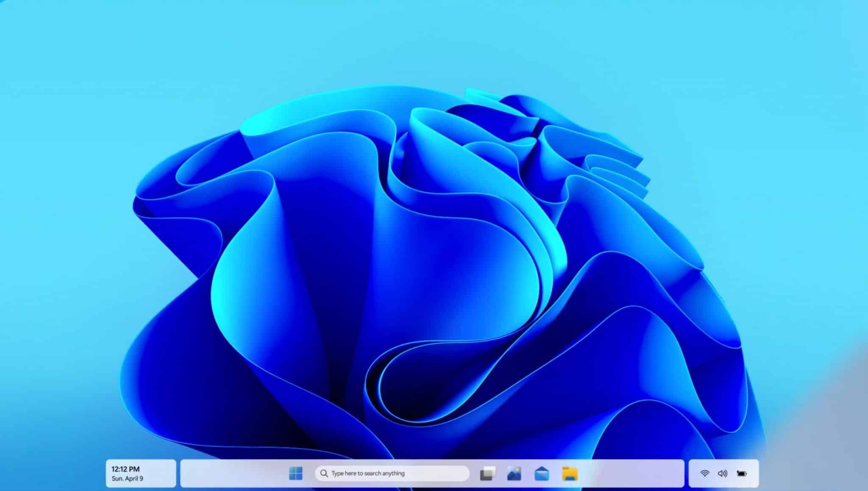
Task: Click the battery icon in the system tray
Action: click(741, 474)
